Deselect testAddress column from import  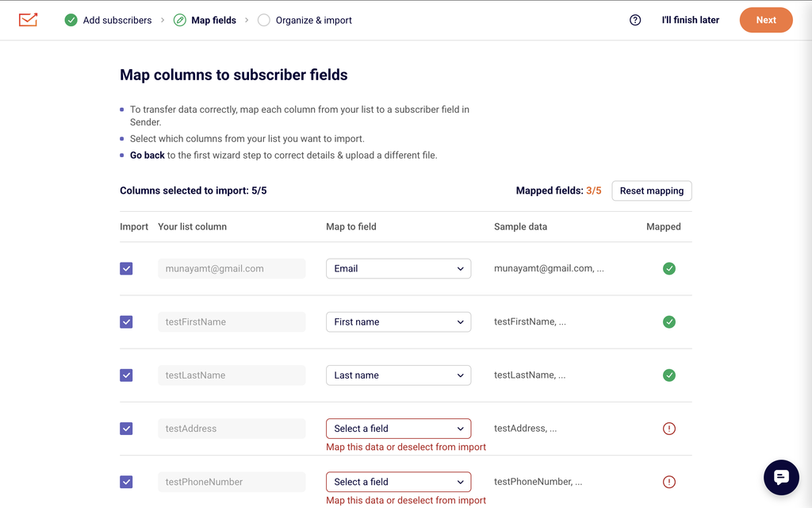coord(126,429)
